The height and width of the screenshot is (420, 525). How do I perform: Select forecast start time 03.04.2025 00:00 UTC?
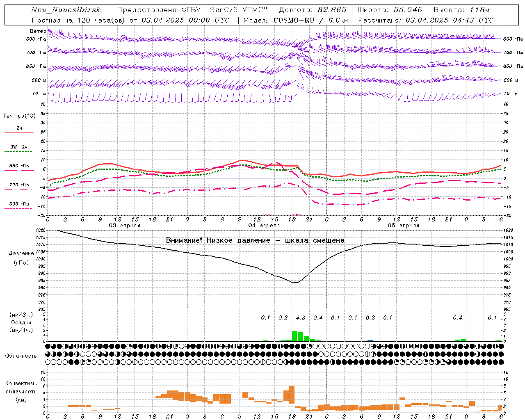click(x=185, y=20)
